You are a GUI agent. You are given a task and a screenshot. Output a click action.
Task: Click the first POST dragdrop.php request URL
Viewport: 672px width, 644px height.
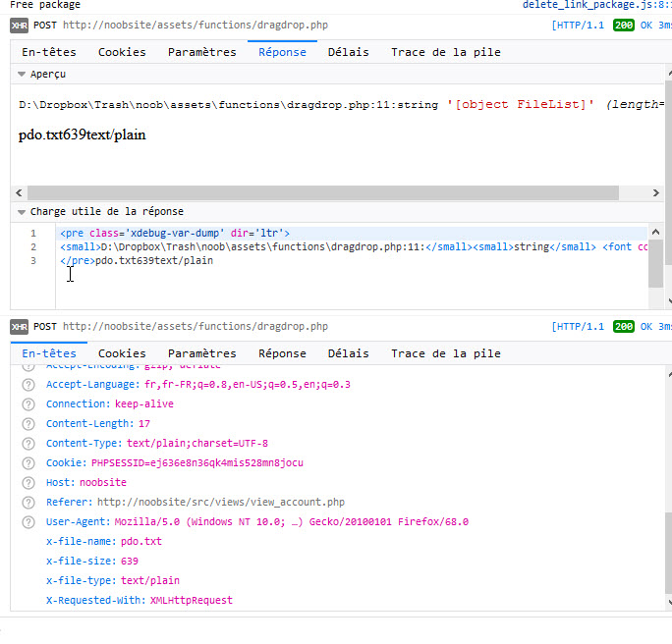coord(196,26)
